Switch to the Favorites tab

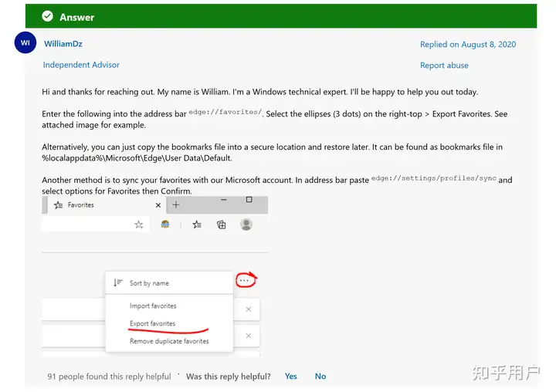click(81, 205)
